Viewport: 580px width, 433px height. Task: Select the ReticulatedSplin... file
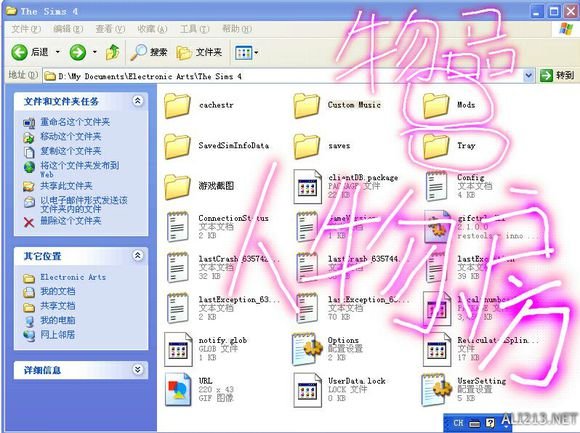coord(480,349)
